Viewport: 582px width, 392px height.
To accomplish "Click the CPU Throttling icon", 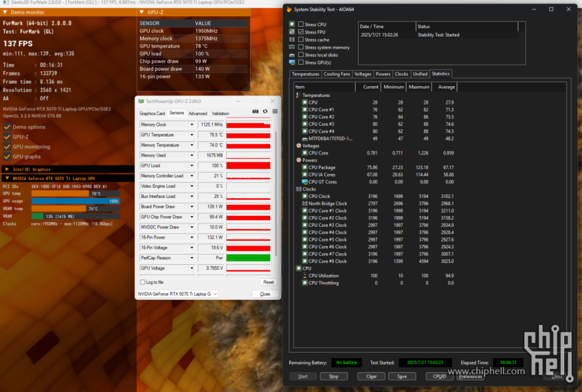I will [305, 283].
